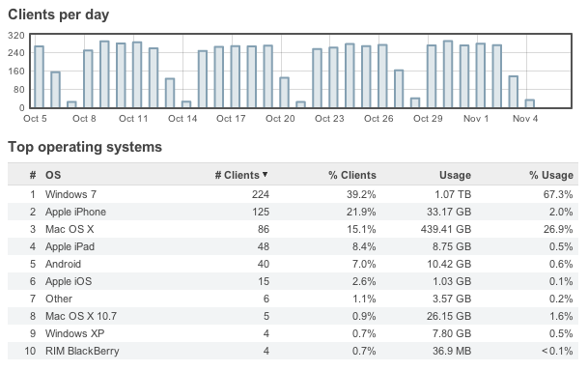Click the 26.9% usage value
The image size is (588, 371).
point(558,229)
